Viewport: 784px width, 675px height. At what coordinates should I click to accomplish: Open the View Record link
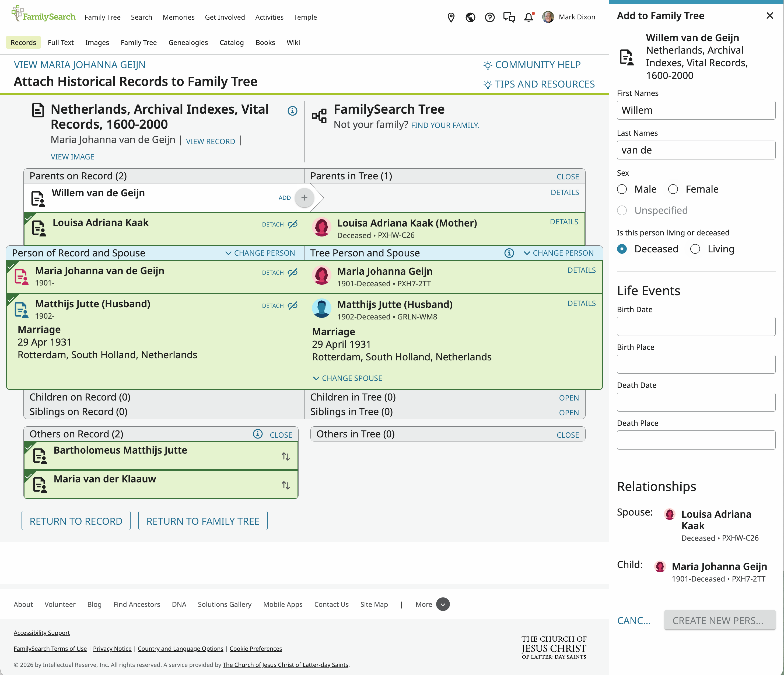point(210,142)
